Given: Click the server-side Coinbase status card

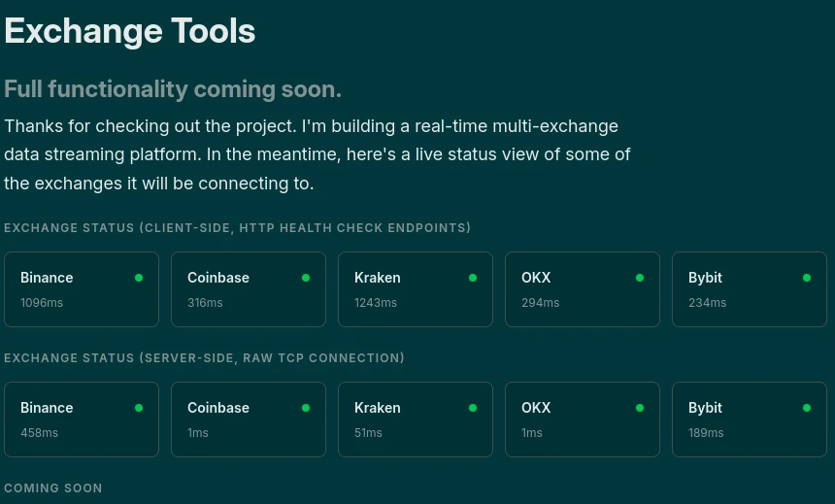Looking at the screenshot, I should point(249,420).
